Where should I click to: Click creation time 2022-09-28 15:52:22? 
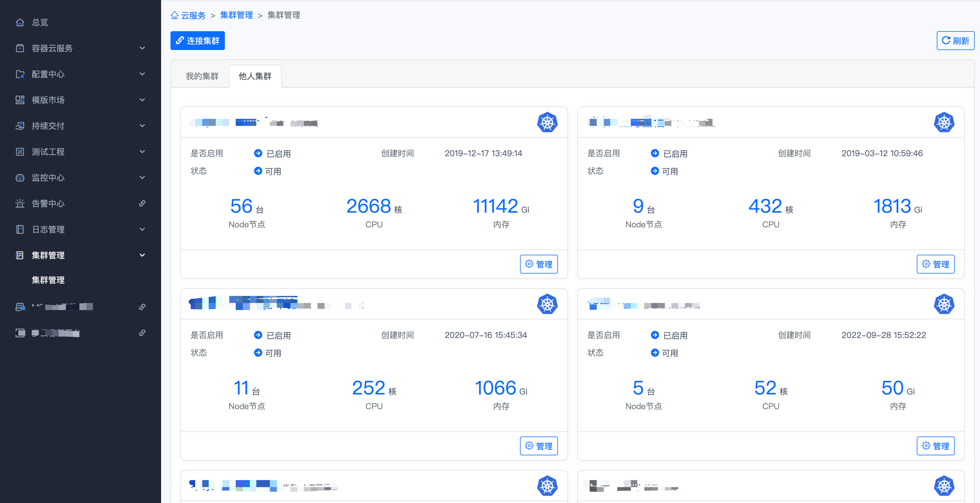(883, 335)
